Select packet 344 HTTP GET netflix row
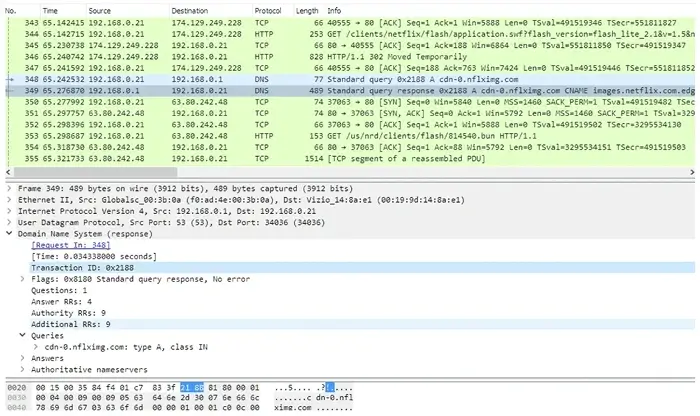The image size is (700, 416). click(350, 34)
